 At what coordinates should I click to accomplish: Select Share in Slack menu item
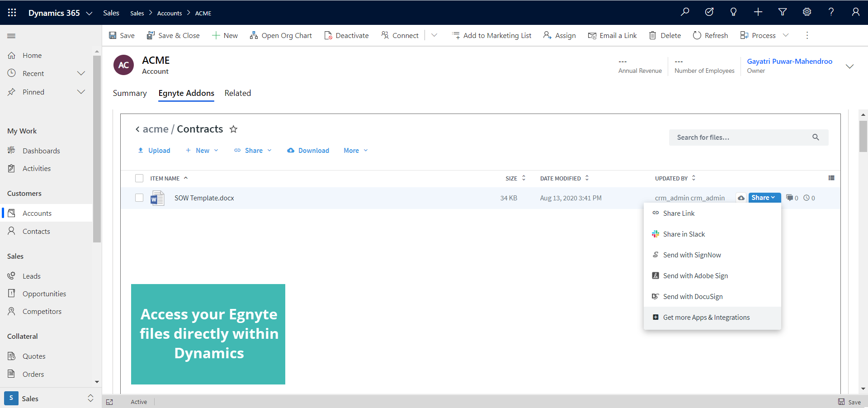pyautogui.click(x=712, y=234)
